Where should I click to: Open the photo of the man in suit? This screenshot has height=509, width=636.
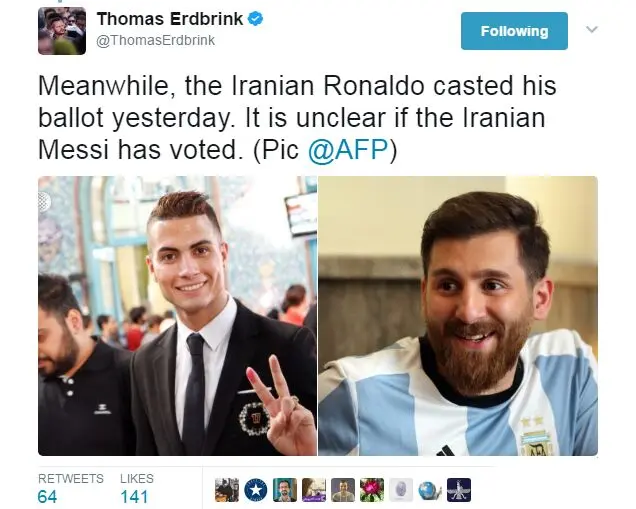pos(177,316)
